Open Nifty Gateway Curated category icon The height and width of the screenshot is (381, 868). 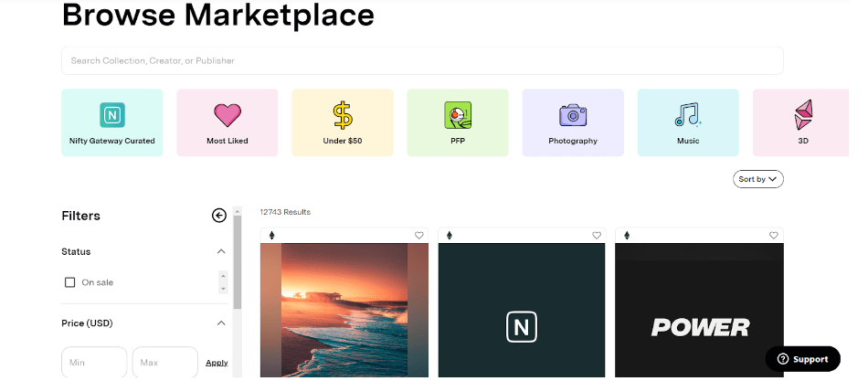112,115
